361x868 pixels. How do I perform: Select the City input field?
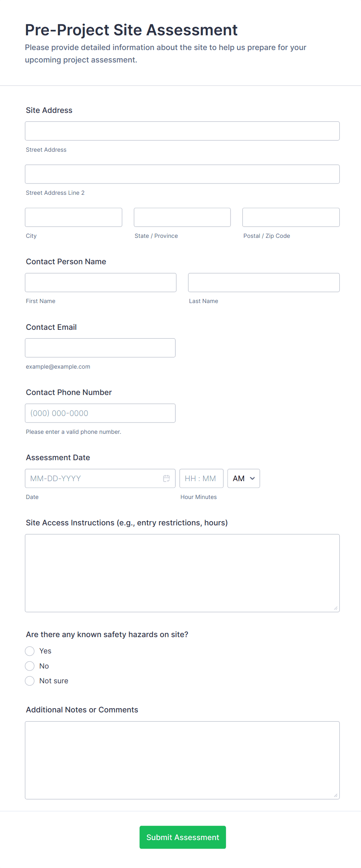coord(73,217)
